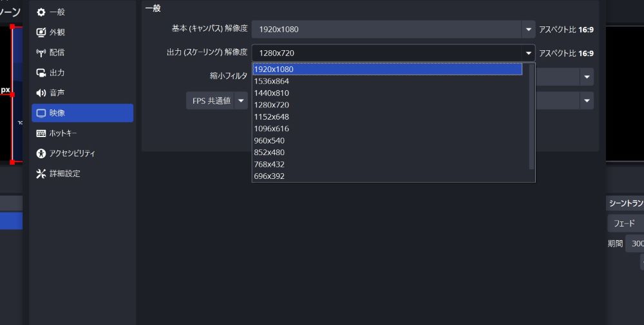The width and height of the screenshot is (644, 325).
Task: Collapse the 出力 (スケーリング) 解像度 dropdown arrow
Action: pos(528,53)
